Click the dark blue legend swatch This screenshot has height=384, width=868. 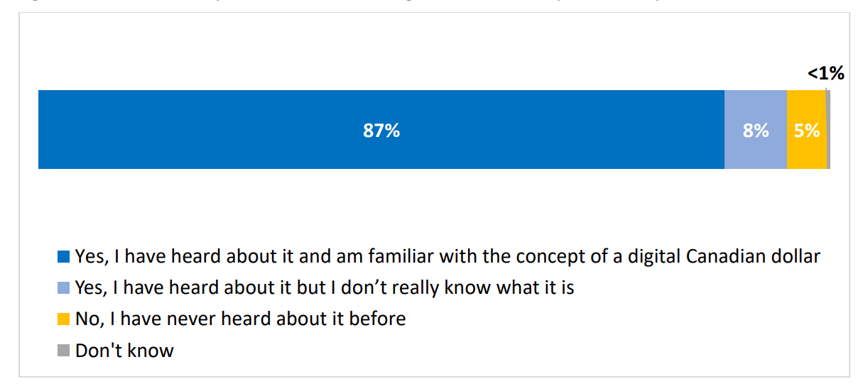63,256
